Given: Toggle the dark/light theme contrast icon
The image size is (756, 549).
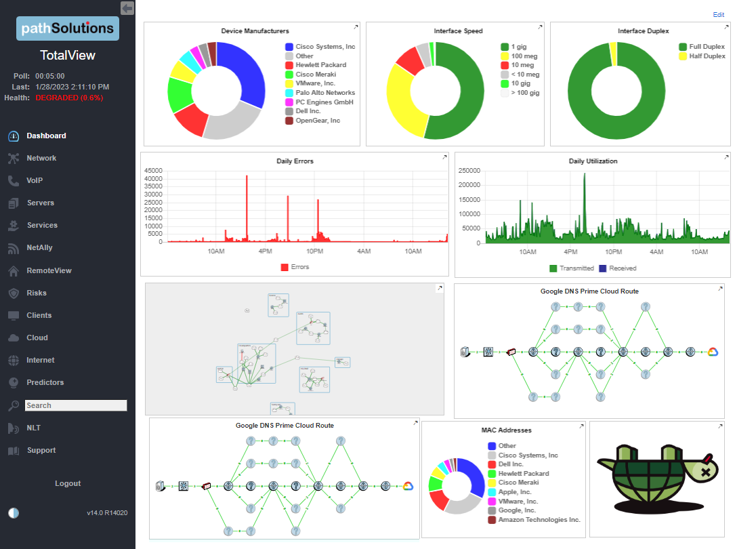Looking at the screenshot, I should point(14,512).
